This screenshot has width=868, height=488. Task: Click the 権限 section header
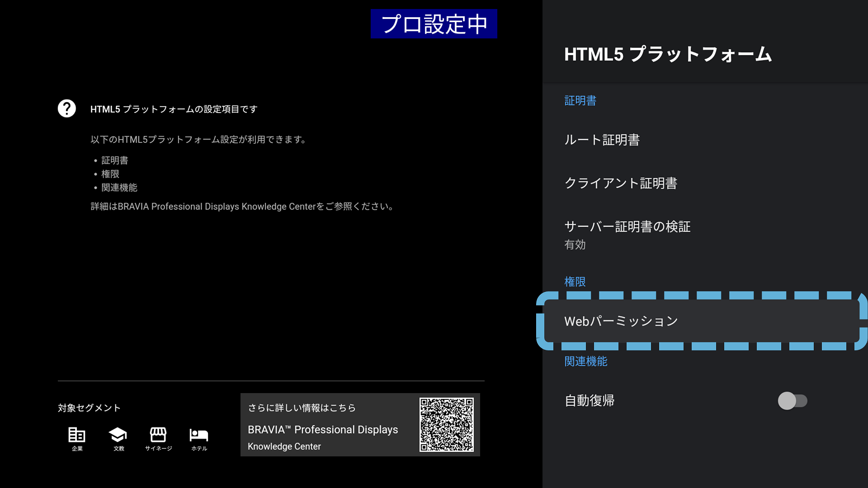tap(575, 282)
